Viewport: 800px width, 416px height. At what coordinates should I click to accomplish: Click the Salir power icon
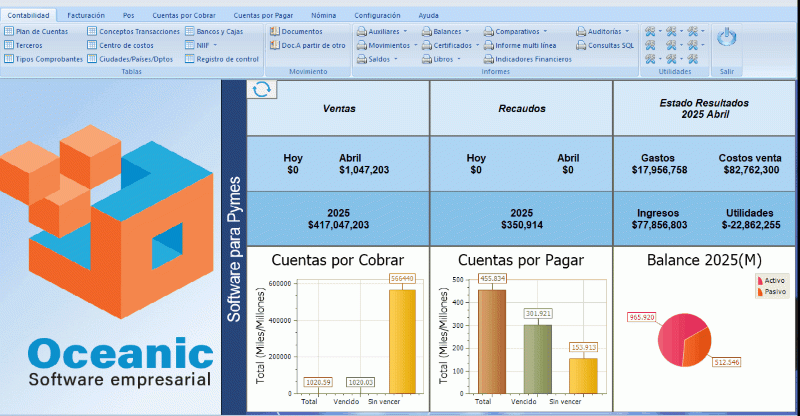727,37
